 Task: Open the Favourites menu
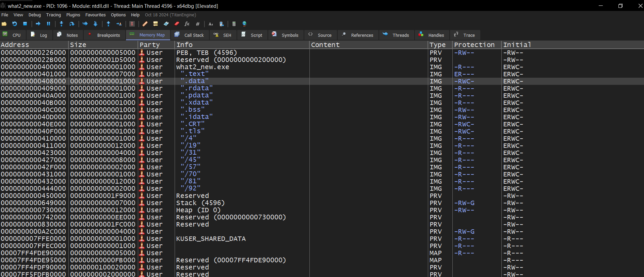pos(95,15)
